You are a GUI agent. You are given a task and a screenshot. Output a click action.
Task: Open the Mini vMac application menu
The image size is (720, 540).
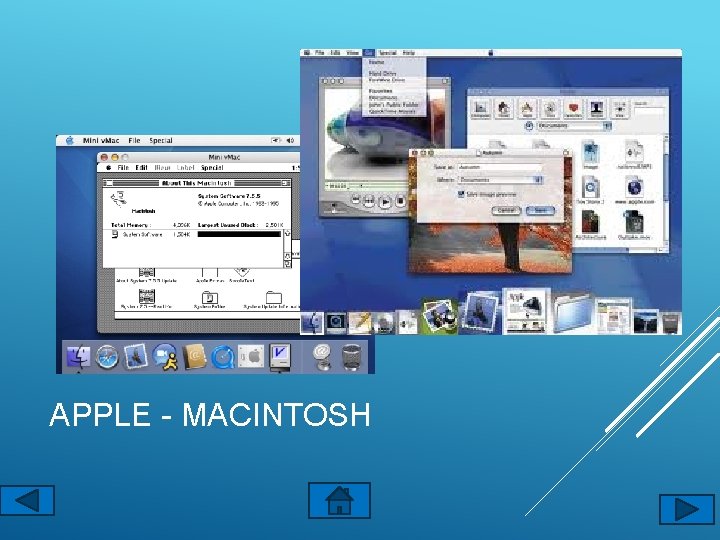101,141
